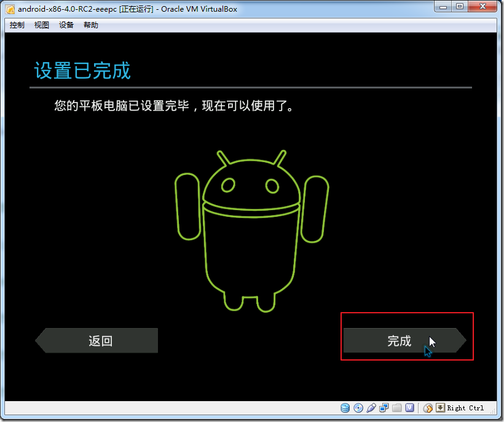The width and height of the screenshot is (504, 422).
Task: Click the hard disk activity status icon
Action: 345,408
